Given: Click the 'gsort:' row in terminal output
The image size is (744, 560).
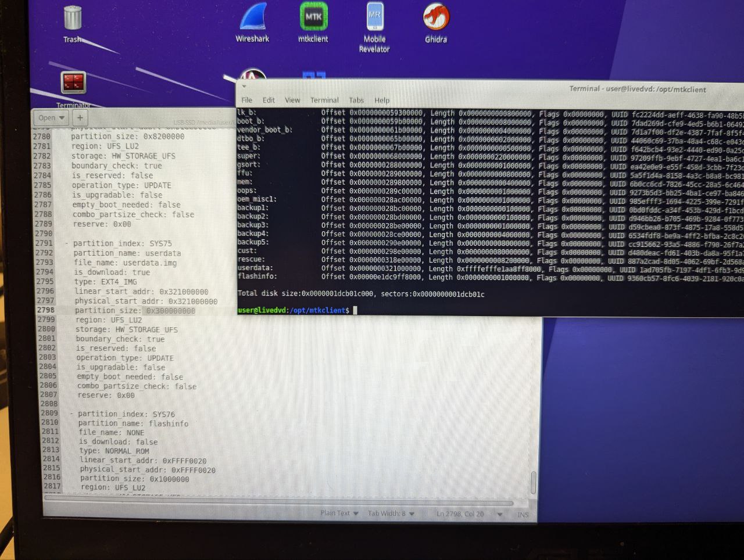Looking at the screenshot, I should coord(490,164).
